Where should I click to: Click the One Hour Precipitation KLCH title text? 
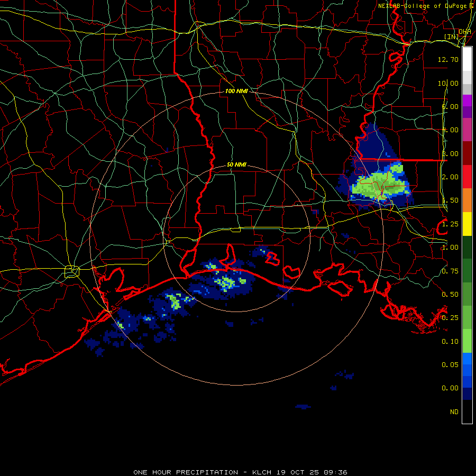(x=202, y=472)
